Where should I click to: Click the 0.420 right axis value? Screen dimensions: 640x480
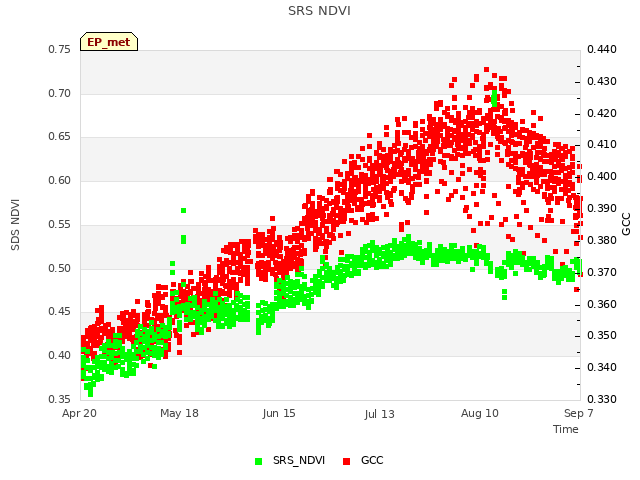pos(602,113)
